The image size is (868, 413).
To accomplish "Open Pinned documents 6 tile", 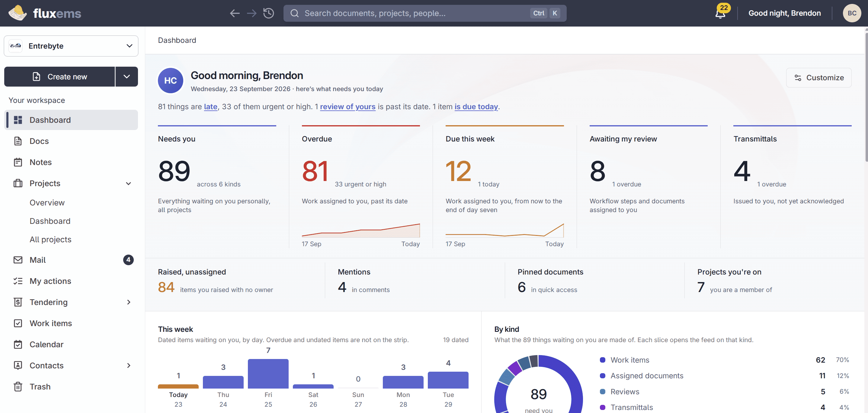I will click(595, 281).
